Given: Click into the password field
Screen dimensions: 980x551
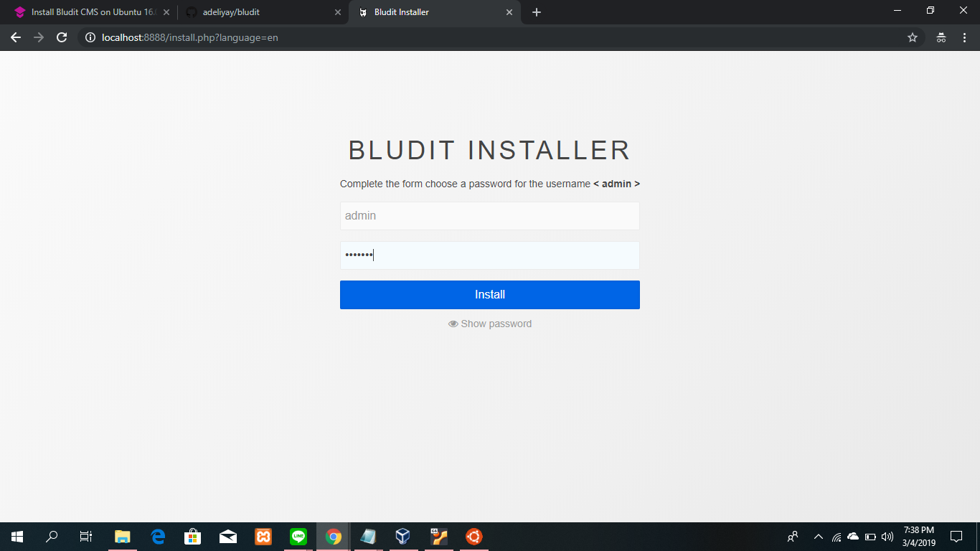Looking at the screenshot, I should point(490,255).
